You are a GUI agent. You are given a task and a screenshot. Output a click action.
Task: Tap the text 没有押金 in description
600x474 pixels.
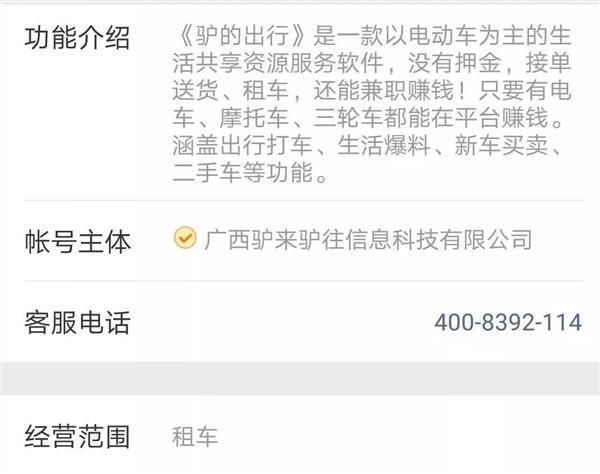tap(454, 63)
